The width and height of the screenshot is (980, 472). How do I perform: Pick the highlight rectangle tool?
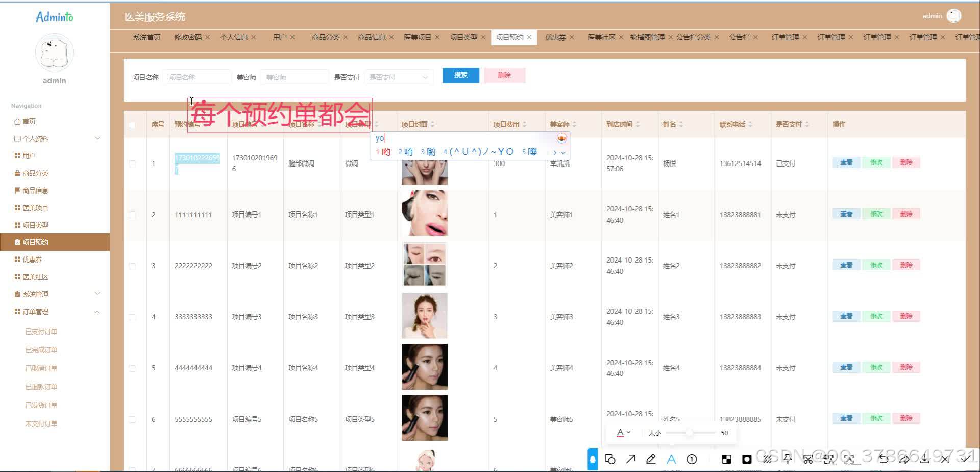tap(747, 459)
